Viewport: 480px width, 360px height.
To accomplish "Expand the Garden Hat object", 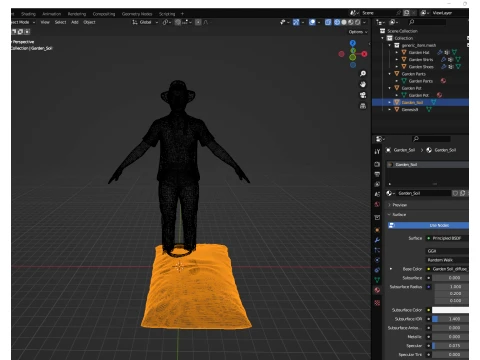I will click(397, 53).
